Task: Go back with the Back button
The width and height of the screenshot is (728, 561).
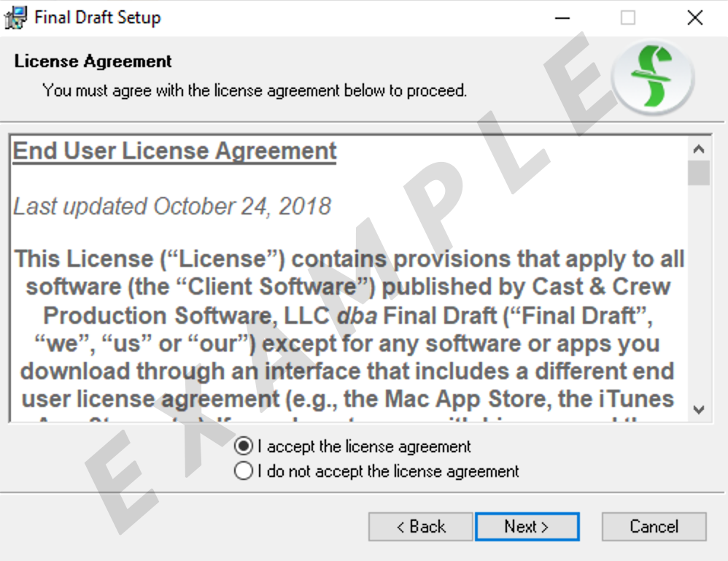Action: 420,527
